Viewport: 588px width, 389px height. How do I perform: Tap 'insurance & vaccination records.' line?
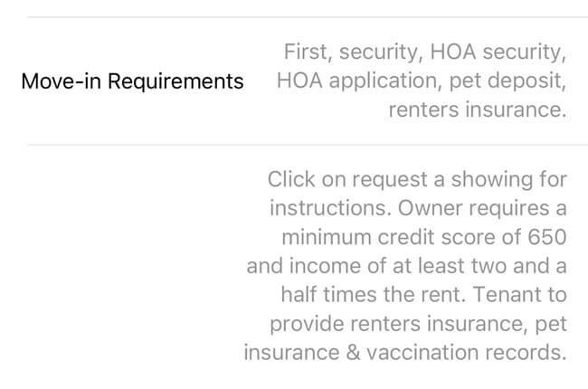coord(405,353)
